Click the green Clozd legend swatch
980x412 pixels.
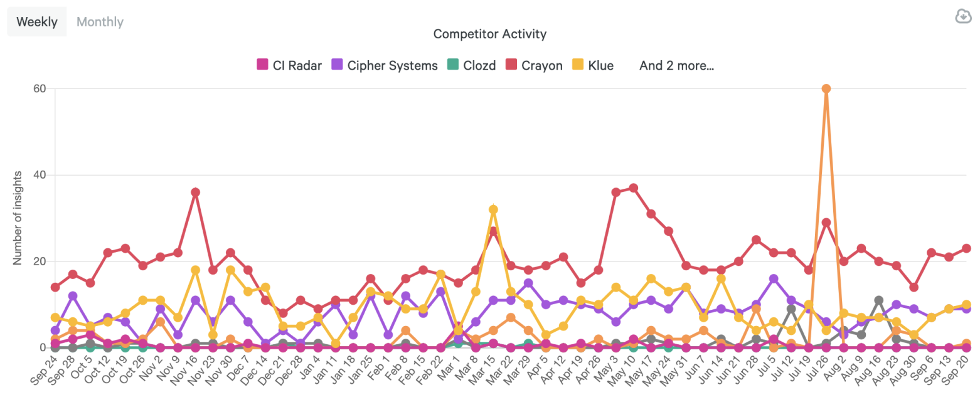click(453, 65)
